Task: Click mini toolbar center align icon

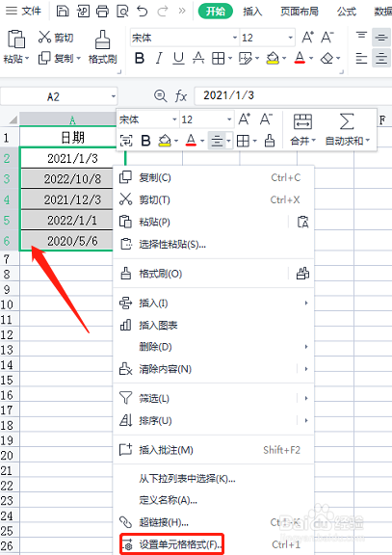Action: click(x=217, y=141)
